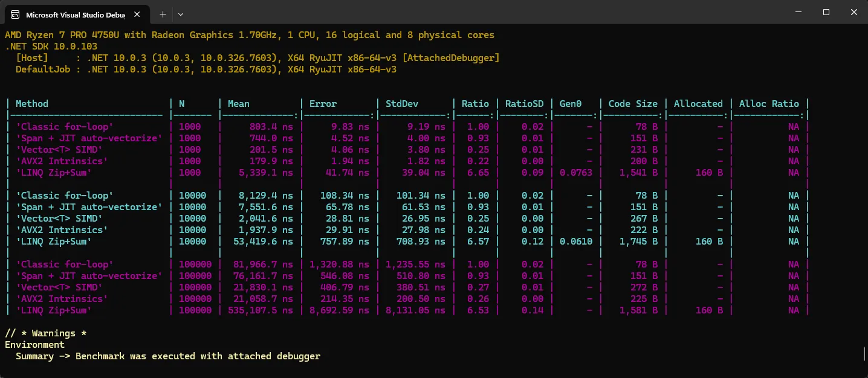
Task: Open a new terminal tab with plus
Action: pos(163,13)
